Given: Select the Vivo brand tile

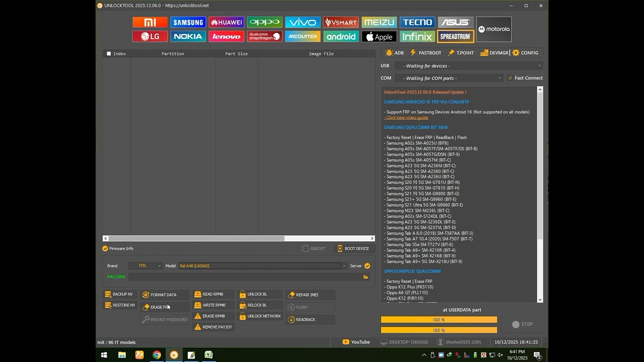Looking at the screenshot, I should click(x=303, y=22).
